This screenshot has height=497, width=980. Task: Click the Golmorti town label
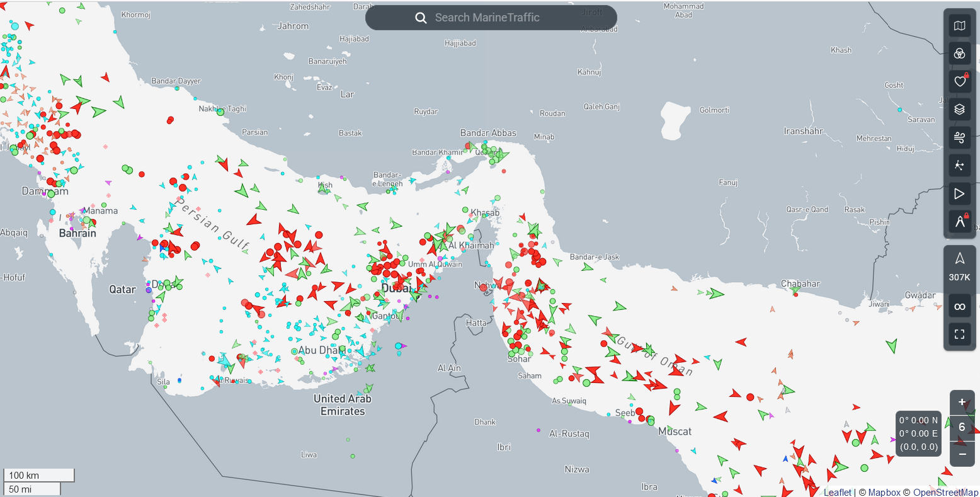point(714,110)
